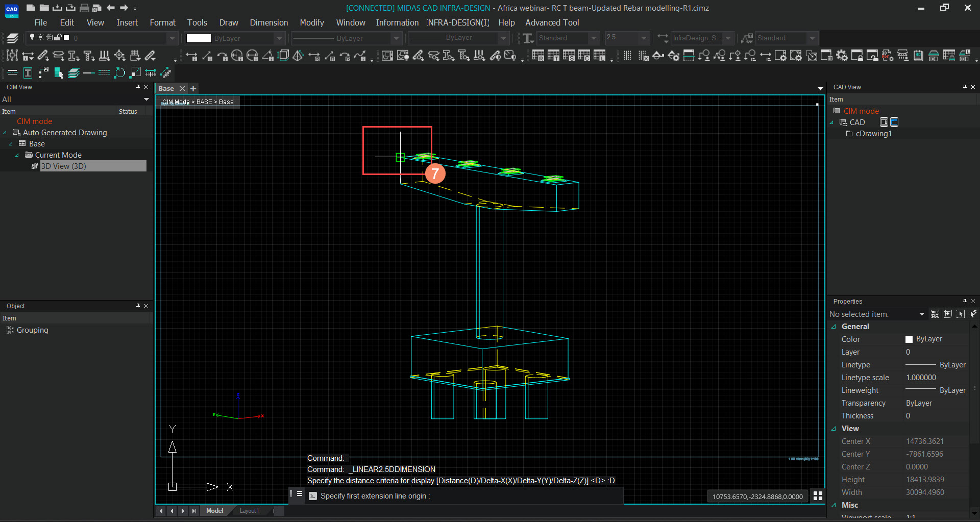The height and width of the screenshot is (522, 980).
Task: Toggle second CAD view mode icon in CAD View
Action: (894, 122)
